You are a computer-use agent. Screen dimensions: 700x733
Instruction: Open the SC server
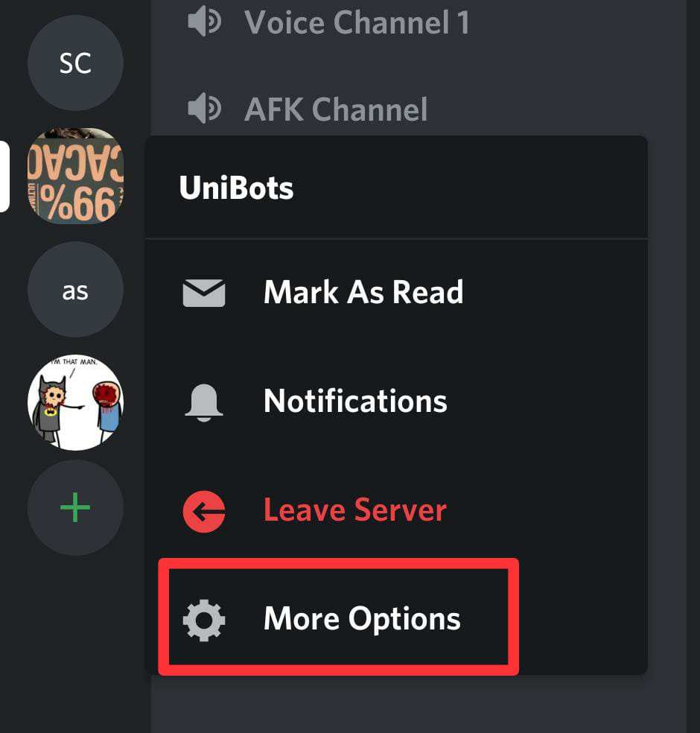pos(75,63)
